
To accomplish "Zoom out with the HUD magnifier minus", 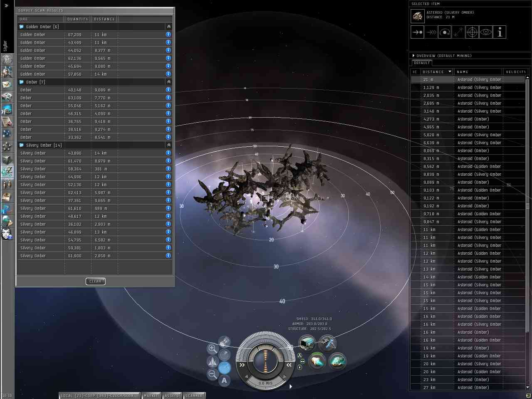I will tap(212, 374).
